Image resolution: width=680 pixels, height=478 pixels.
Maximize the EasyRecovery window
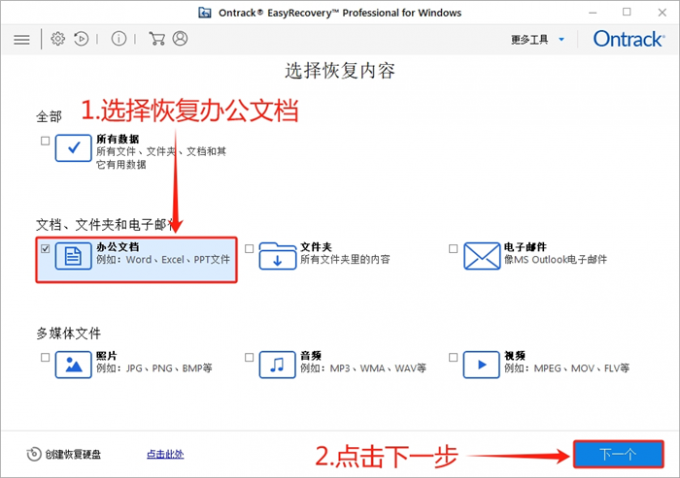point(627,12)
